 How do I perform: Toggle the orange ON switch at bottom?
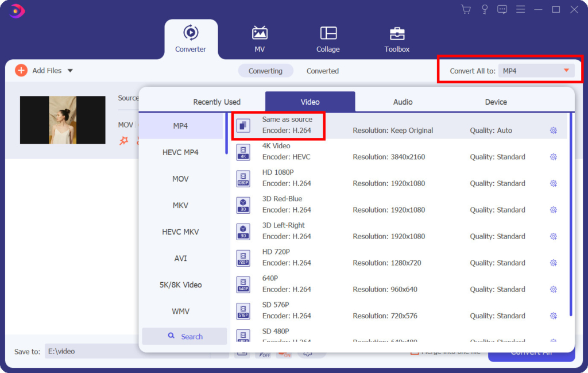point(284,355)
